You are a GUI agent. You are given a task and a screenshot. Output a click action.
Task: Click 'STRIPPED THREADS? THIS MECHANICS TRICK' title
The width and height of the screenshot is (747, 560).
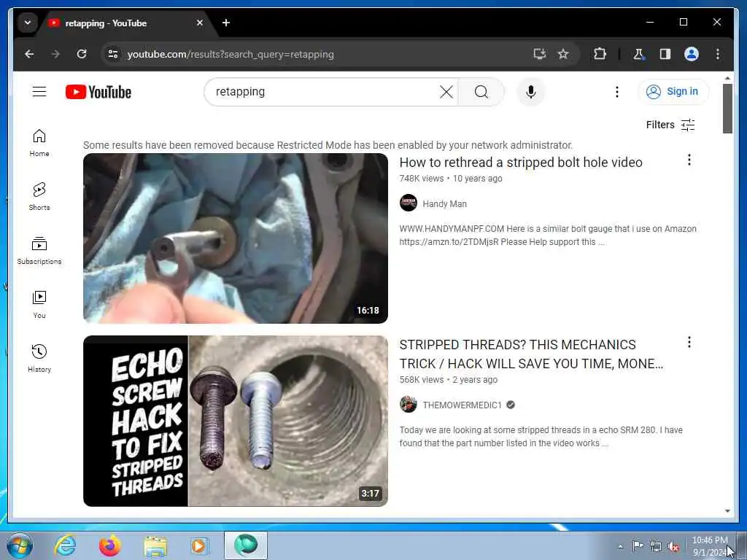tap(531, 354)
